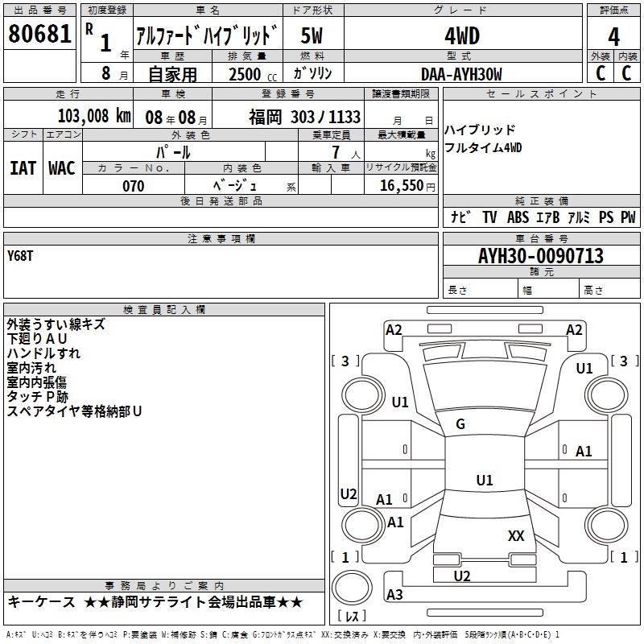Click the spare tire [レス] label
The height and width of the screenshot is (644, 644).
click(x=352, y=616)
